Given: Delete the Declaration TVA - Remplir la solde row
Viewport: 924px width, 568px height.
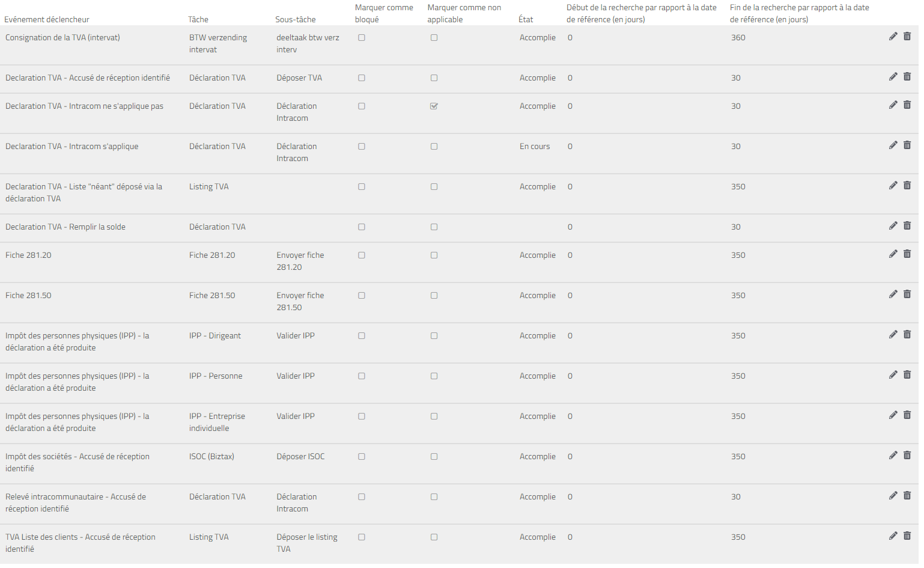Looking at the screenshot, I should coord(907,226).
